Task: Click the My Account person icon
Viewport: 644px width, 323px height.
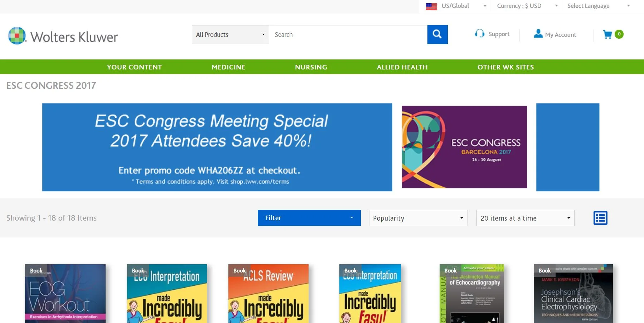Action: tap(538, 34)
